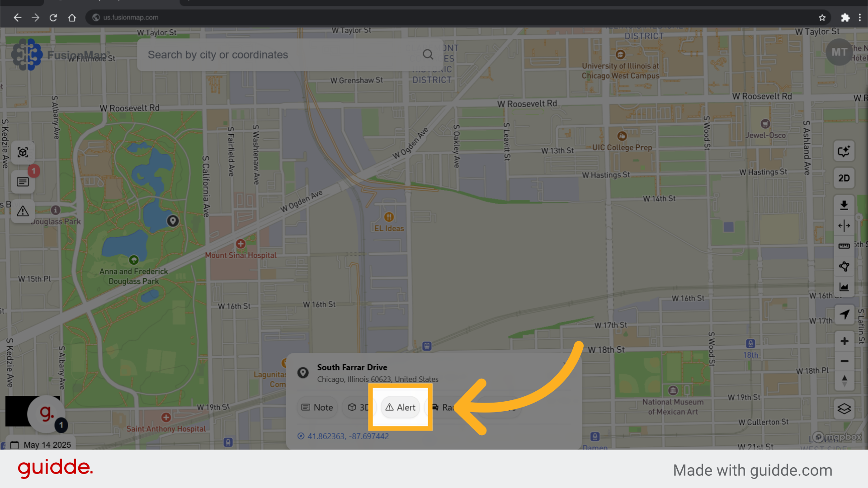Click the Chicago, Illinois 60623 address text

(x=377, y=379)
